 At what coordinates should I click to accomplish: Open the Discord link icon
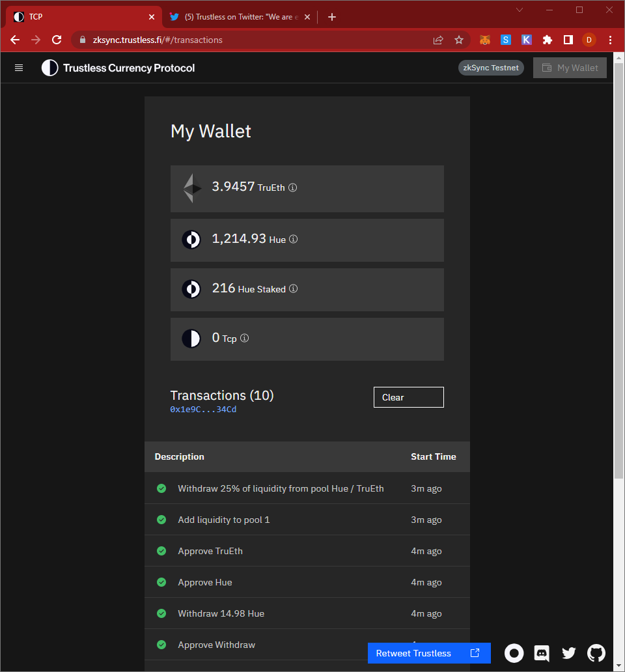point(542,653)
